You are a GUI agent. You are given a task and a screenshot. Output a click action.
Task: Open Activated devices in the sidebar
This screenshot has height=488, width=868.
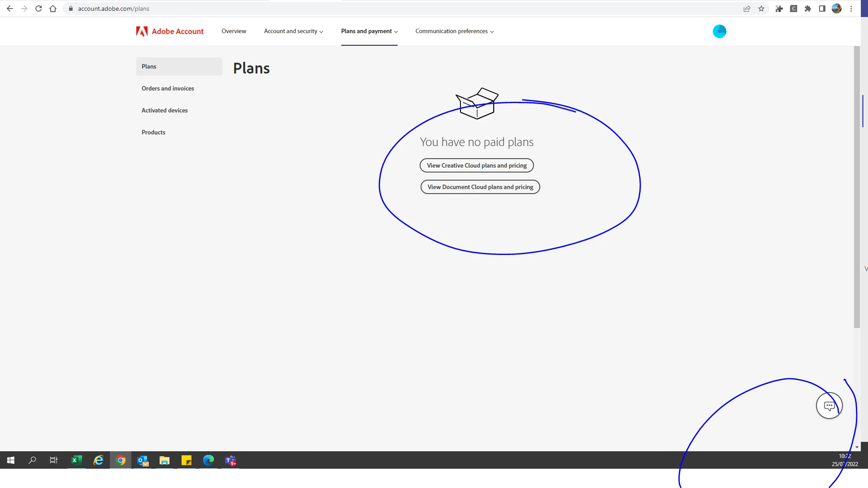(x=165, y=110)
